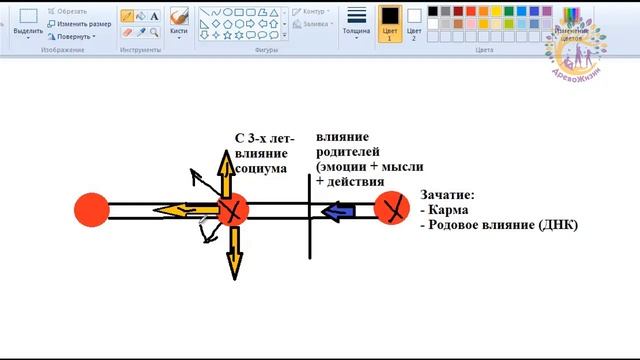This screenshot has width=640, height=360.
Task: Choose the Right arrow shape
Action: coord(251,24)
